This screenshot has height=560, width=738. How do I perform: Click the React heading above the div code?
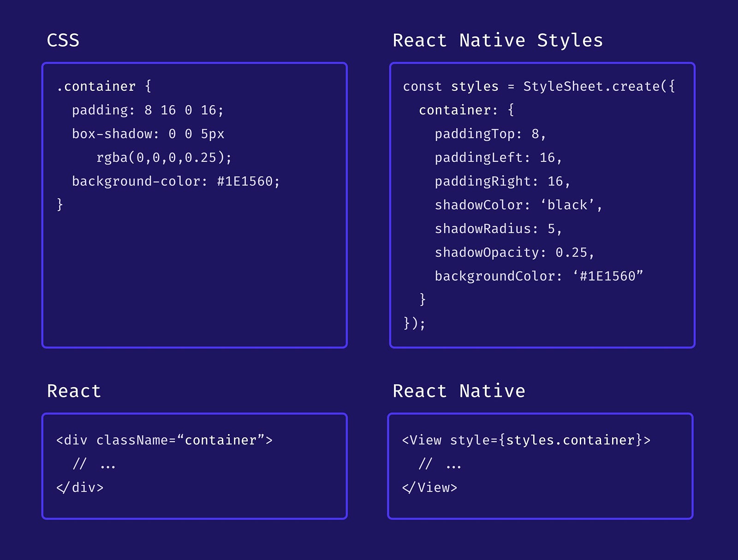74,391
